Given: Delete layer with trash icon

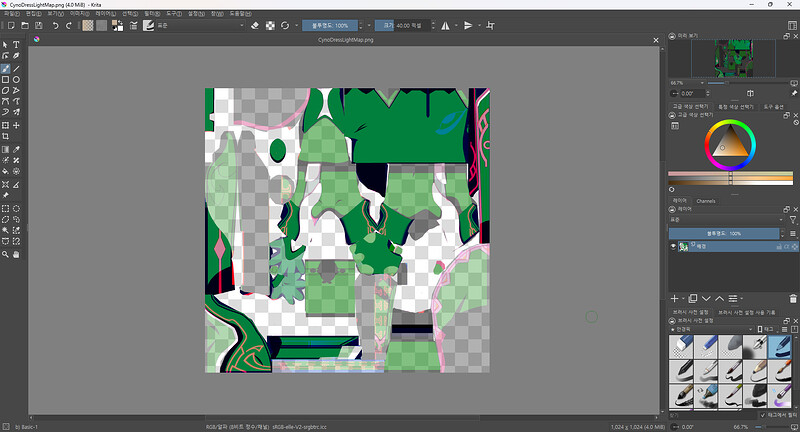Looking at the screenshot, I should tap(793, 298).
